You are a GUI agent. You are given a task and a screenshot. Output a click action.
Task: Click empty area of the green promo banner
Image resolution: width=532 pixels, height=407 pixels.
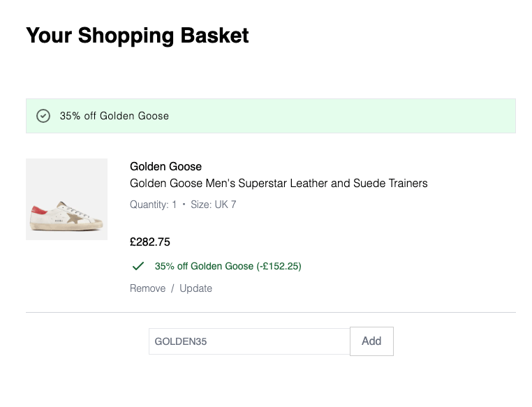pos(349,116)
